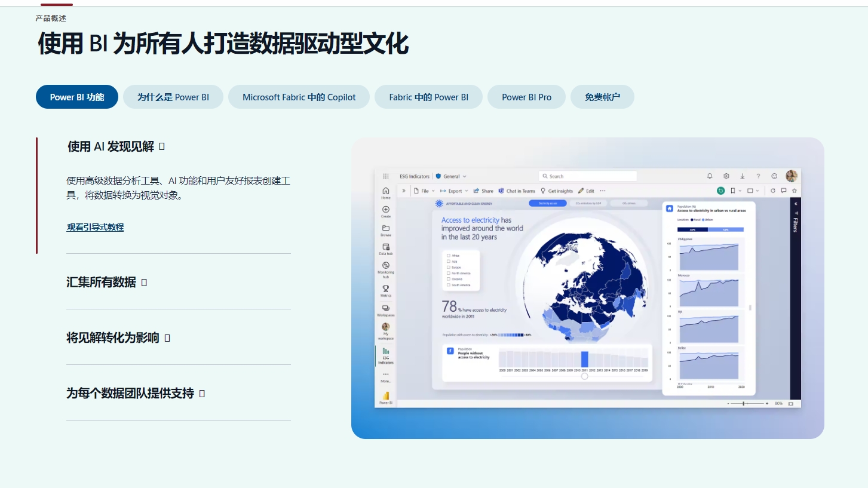Click download arrow icon in header
The width and height of the screenshot is (868, 488).
coord(743,176)
